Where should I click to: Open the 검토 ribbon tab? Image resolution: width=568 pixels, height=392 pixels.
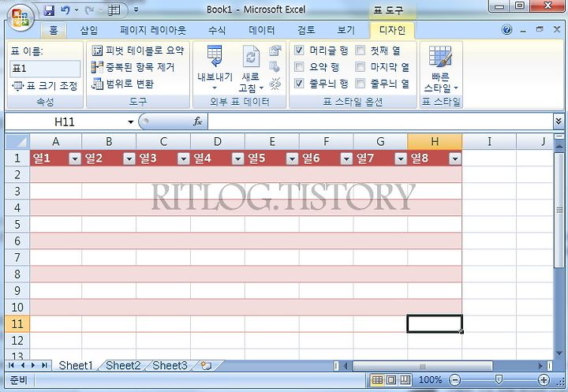point(306,30)
